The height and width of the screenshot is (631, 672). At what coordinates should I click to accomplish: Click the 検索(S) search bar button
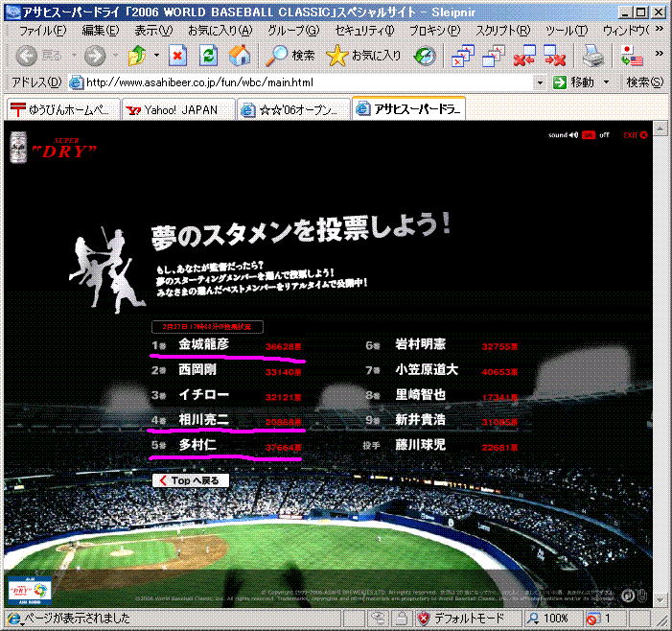[645, 82]
